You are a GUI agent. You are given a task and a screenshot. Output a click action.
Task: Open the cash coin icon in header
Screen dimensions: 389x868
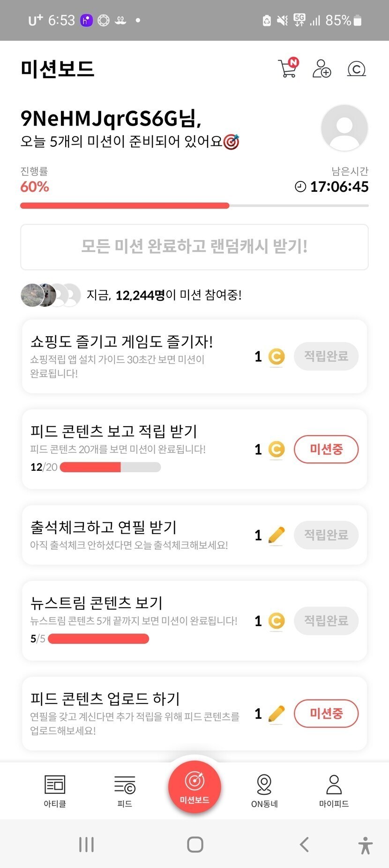tap(356, 69)
